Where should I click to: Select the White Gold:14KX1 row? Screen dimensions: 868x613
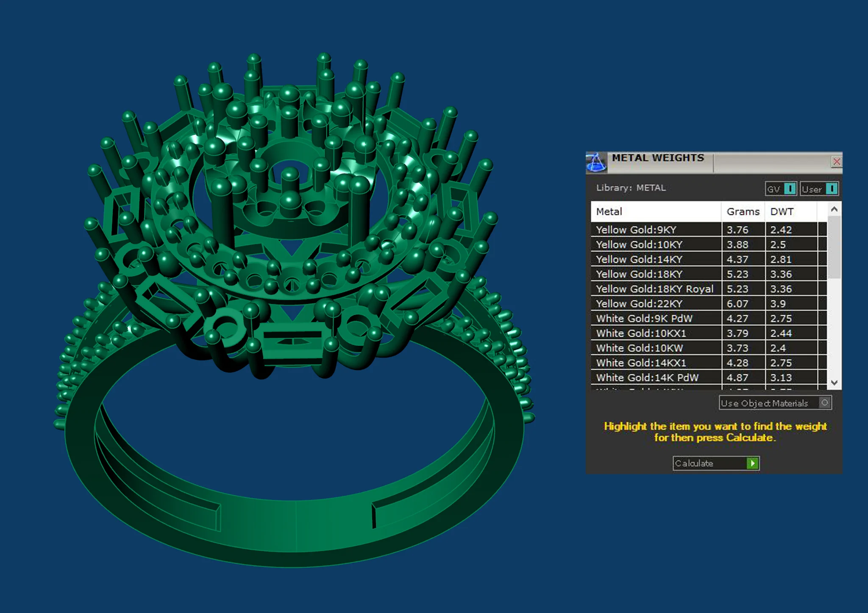tap(709, 363)
